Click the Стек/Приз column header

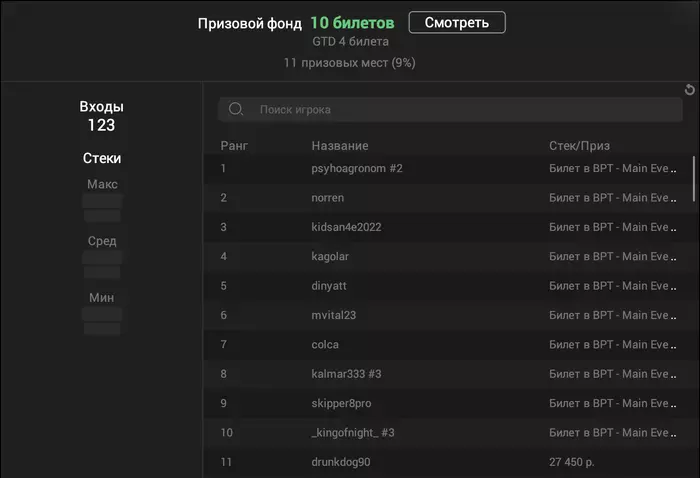tap(579, 146)
